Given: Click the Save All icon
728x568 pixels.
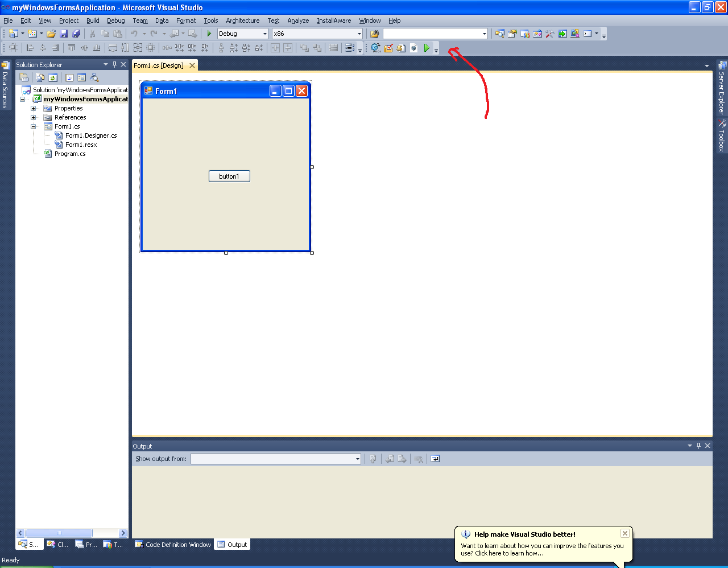Looking at the screenshot, I should click(x=76, y=34).
